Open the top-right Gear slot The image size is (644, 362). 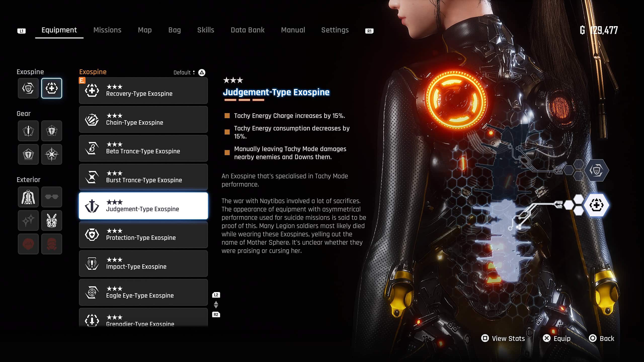tap(52, 131)
